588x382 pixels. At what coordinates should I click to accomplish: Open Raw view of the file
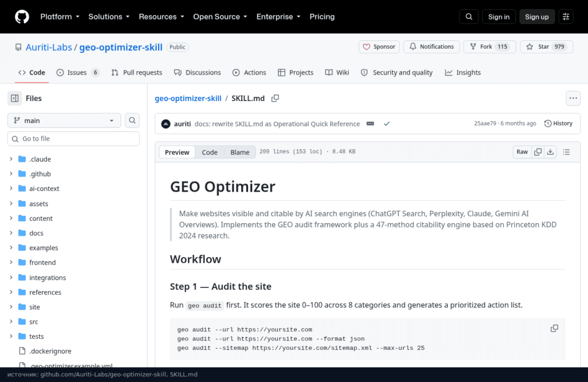tap(522, 151)
